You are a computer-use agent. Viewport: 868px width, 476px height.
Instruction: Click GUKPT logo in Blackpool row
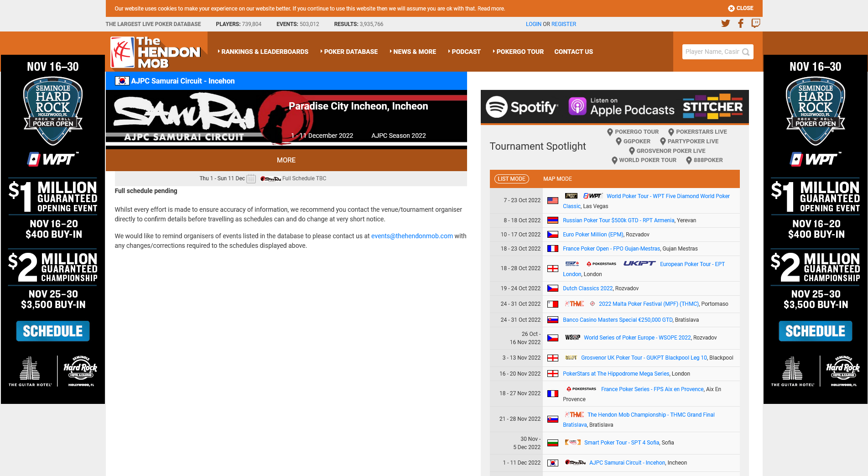[571, 357]
